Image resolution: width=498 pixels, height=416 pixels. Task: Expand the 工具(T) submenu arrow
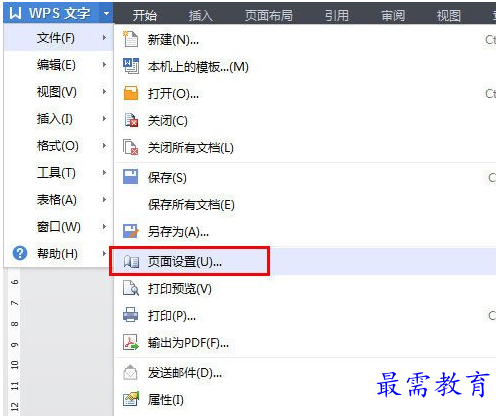point(104,173)
